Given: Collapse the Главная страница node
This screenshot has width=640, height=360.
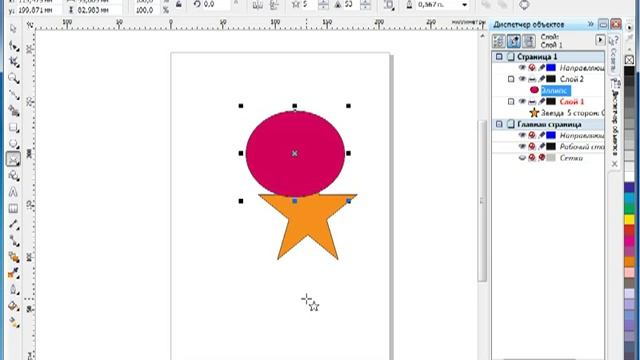Looking at the screenshot, I should tap(499, 124).
